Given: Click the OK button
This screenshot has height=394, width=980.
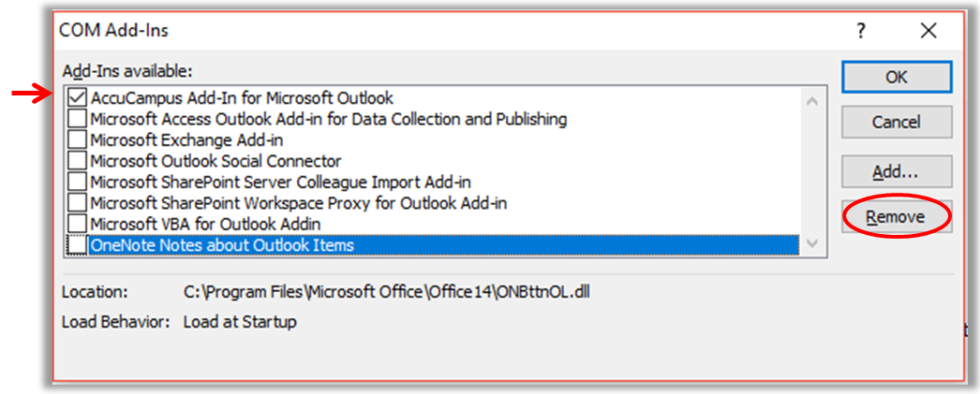Looking at the screenshot, I should click(897, 77).
